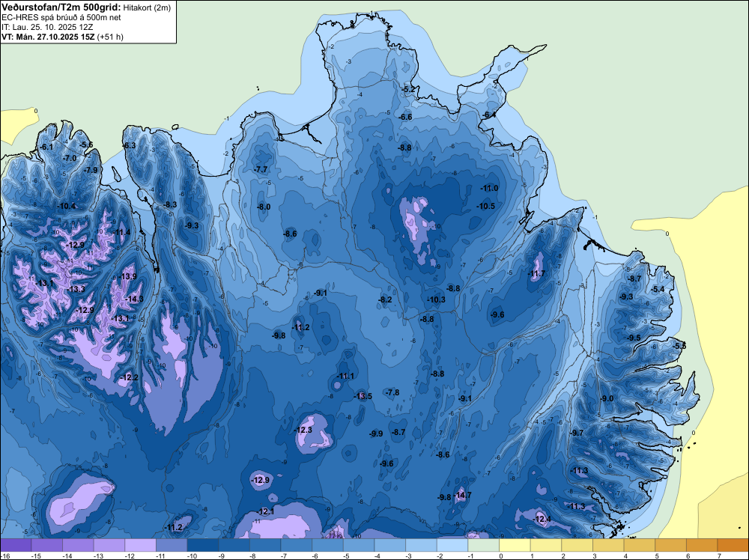Click the (+51 h) forecast offset text
Viewport: 749px width, 560px height.
[110, 37]
